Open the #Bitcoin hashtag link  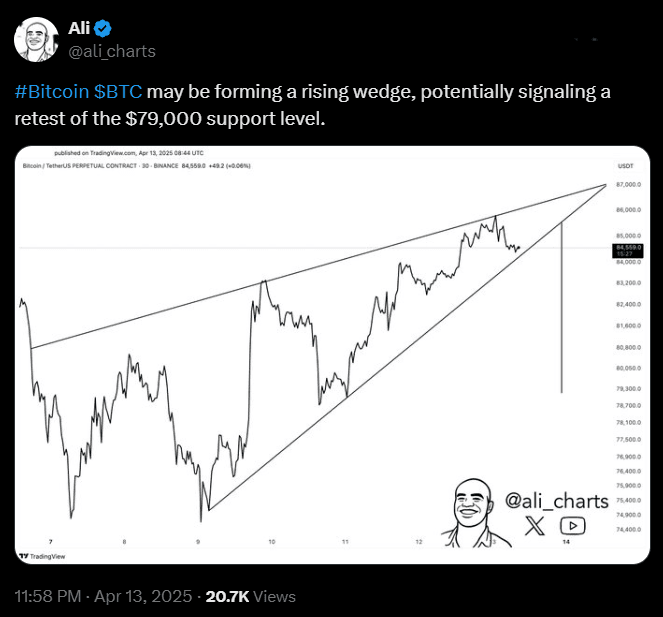pos(52,91)
